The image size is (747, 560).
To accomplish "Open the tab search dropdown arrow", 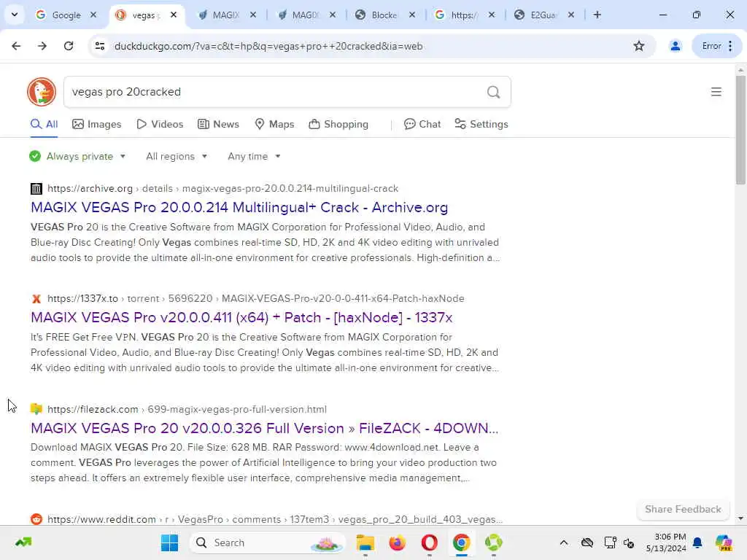I will (x=15, y=15).
